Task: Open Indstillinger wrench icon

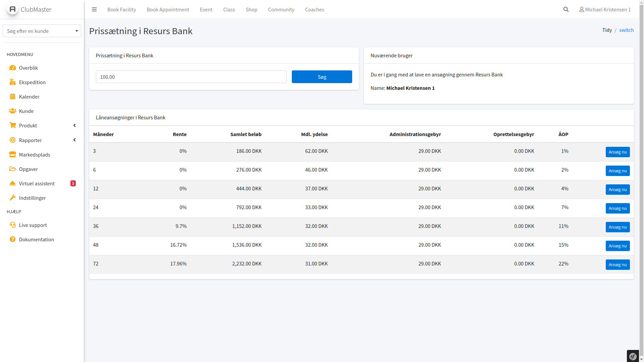Action: 13,198
